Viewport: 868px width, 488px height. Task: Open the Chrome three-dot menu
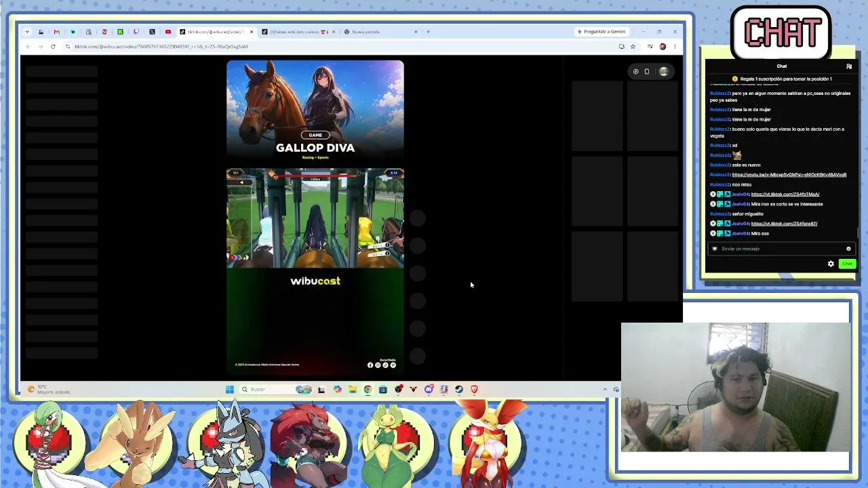click(x=675, y=47)
